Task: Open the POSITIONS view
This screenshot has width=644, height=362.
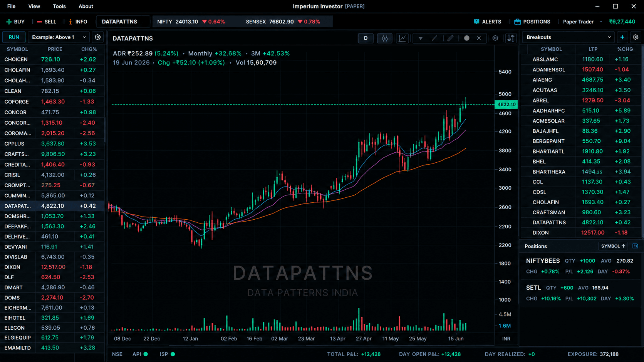Action: click(532, 22)
